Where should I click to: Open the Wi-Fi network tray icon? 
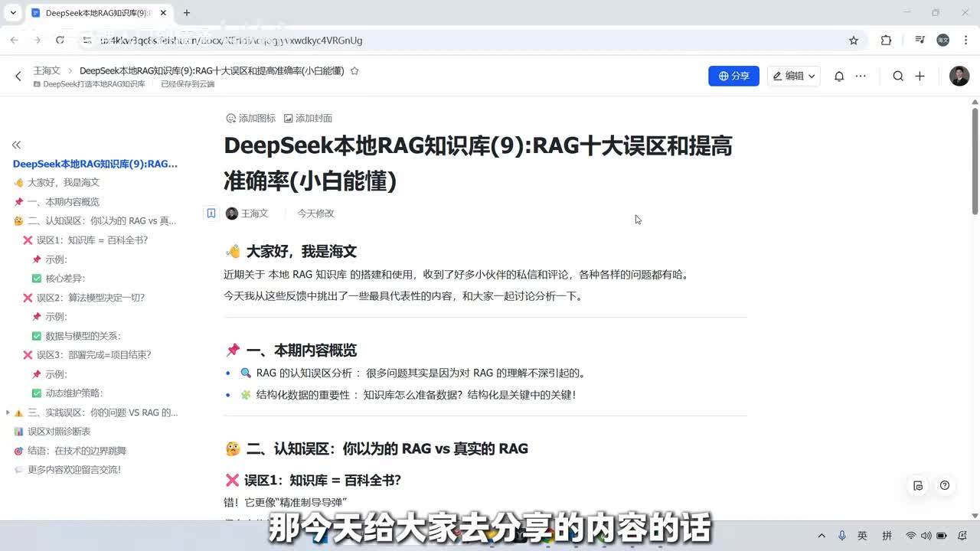[910, 536]
